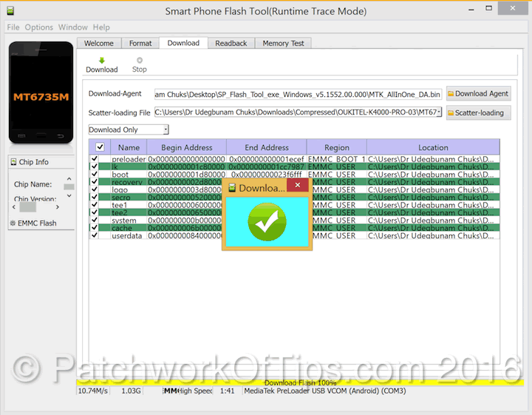Uncheck the logo partition checkbox
Image resolution: width=532 pixels, height=415 pixels.
point(95,189)
